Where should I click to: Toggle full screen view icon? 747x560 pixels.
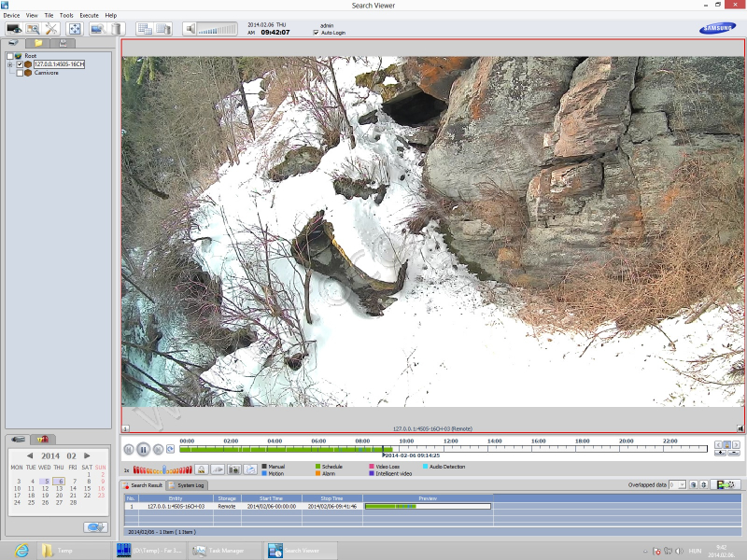75,29
